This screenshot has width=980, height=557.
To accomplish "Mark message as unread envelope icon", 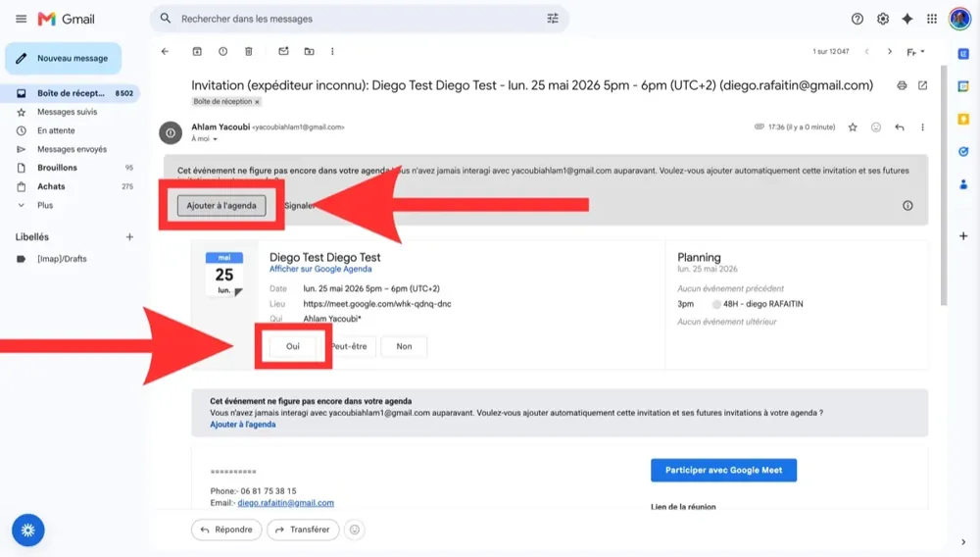I will (x=283, y=51).
